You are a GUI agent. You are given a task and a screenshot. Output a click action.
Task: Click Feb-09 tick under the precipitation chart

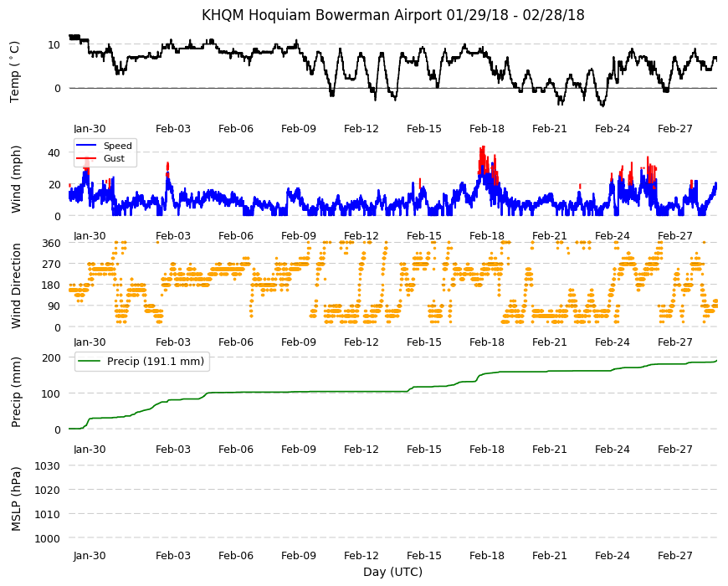tap(299, 450)
